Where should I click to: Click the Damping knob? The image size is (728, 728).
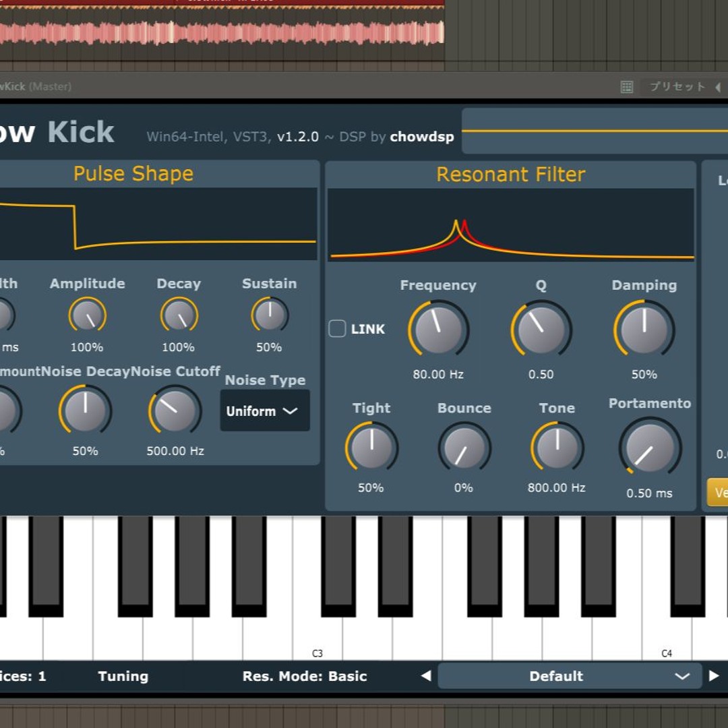(644, 330)
